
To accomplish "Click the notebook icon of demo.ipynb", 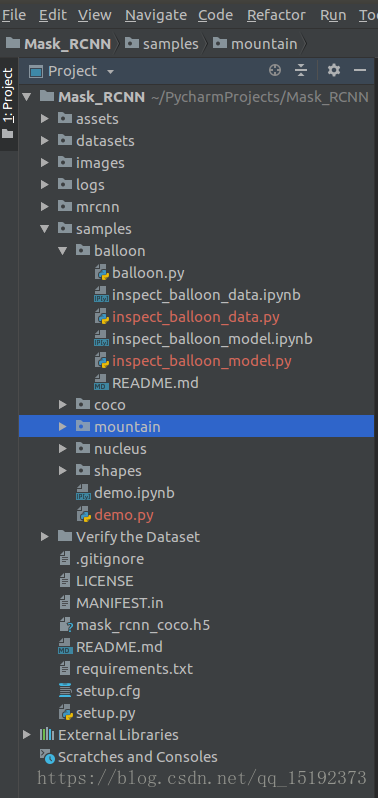I will click(83, 493).
